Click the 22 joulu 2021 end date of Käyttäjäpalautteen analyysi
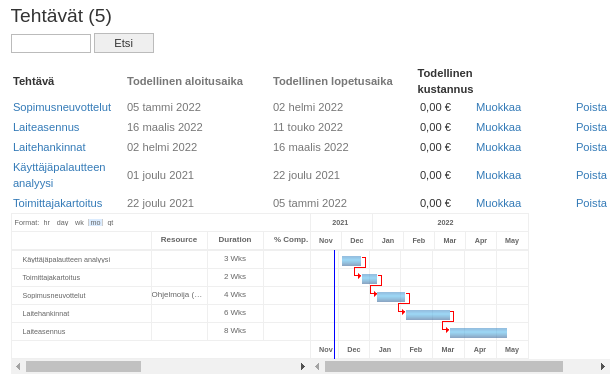Viewport: 616px width, 374px height. tap(306, 175)
